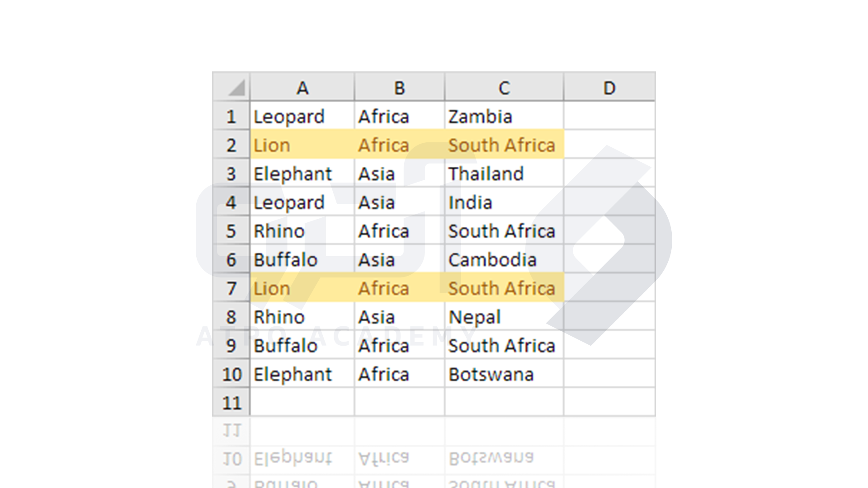Click highlighted South Africa cell in row 7
Screen dimensions: 868x488
[x=505, y=288]
